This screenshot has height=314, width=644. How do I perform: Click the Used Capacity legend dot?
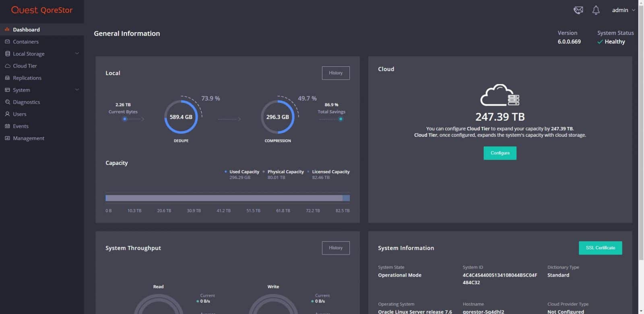[226, 172]
